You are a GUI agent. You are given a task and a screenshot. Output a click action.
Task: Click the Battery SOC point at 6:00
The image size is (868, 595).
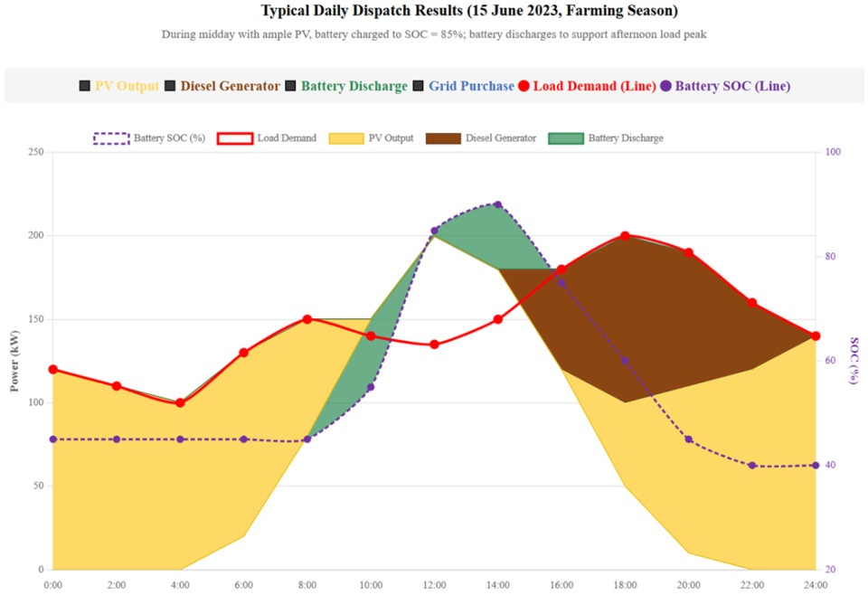click(243, 439)
